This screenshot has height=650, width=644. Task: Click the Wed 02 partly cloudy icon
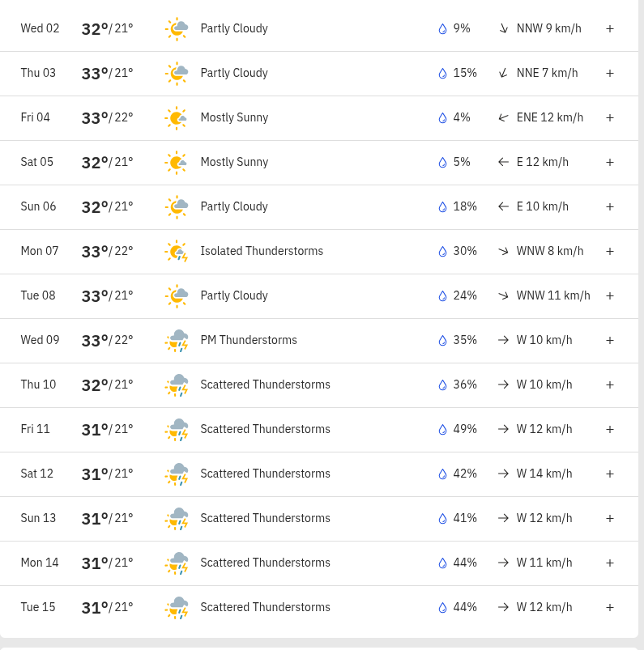(177, 29)
